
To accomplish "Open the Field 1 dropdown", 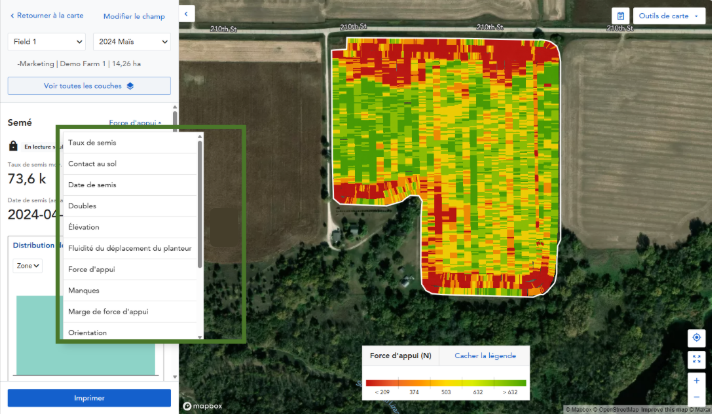I will tap(47, 42).
